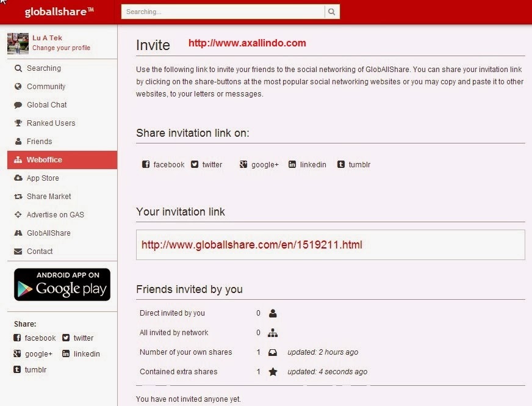This screenshot has height=406, width=532.
Task: Select the Weboffice menu item
Action: [62, 160]
